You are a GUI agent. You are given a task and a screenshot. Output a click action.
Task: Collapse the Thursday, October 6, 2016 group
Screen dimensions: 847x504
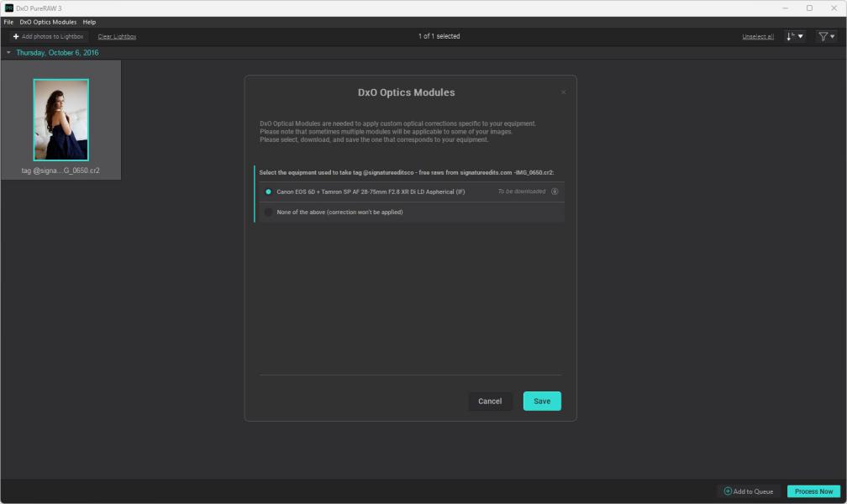(x=8, y=52)
